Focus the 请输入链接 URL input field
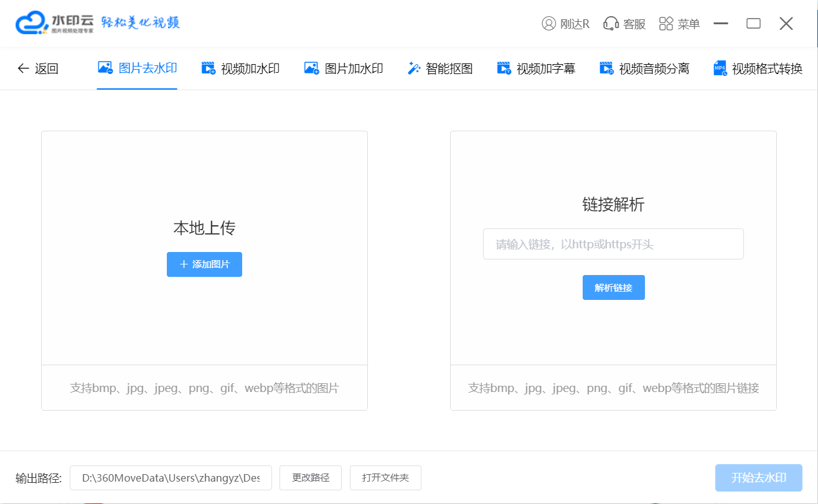Screen dimensions: 818x504 [x=613, y=244]
